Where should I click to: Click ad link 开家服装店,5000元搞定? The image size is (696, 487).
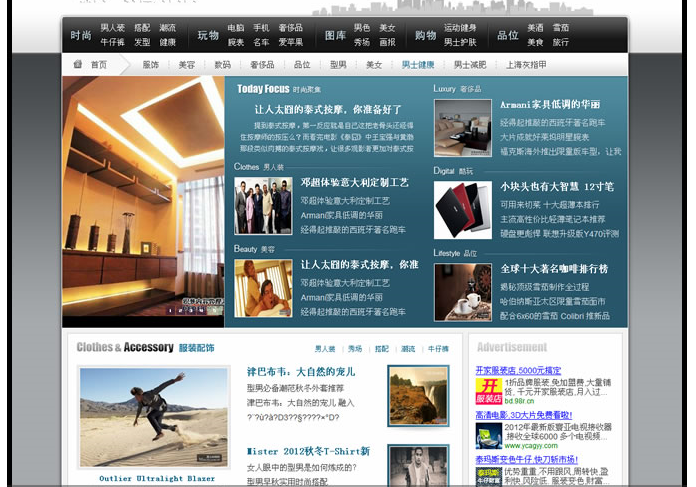click(x=518, y=370)
